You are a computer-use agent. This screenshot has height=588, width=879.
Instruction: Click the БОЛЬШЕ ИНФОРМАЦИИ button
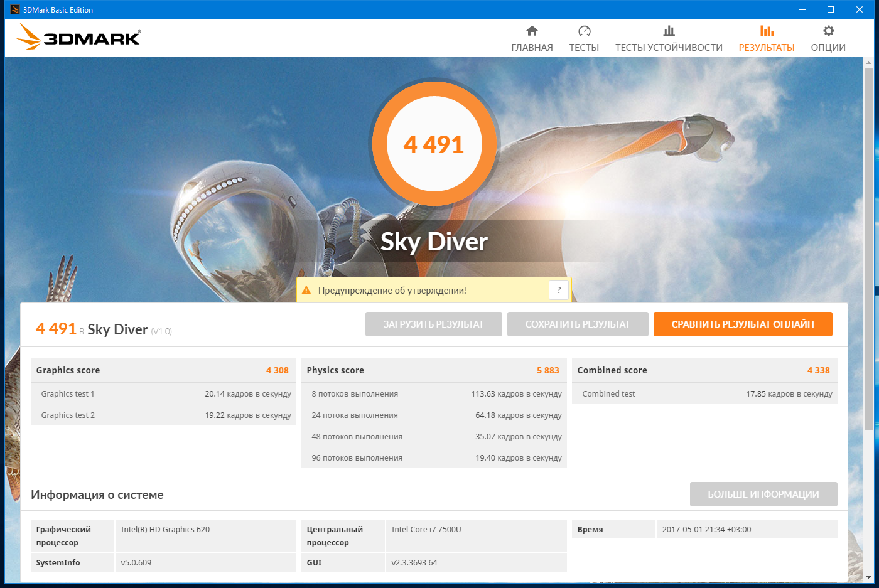[763, 494]
